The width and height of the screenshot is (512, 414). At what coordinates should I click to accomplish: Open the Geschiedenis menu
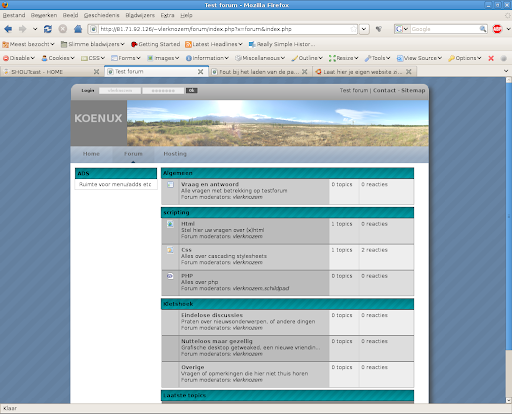click(x=101, y=15)
